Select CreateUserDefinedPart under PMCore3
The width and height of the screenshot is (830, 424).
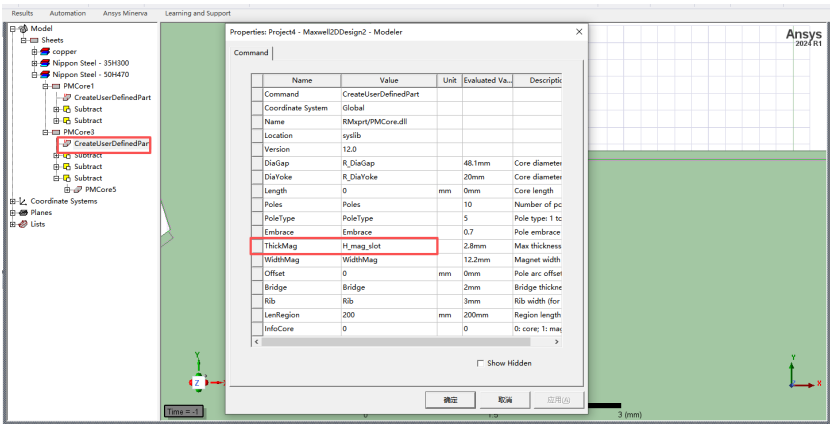(112, 143)
